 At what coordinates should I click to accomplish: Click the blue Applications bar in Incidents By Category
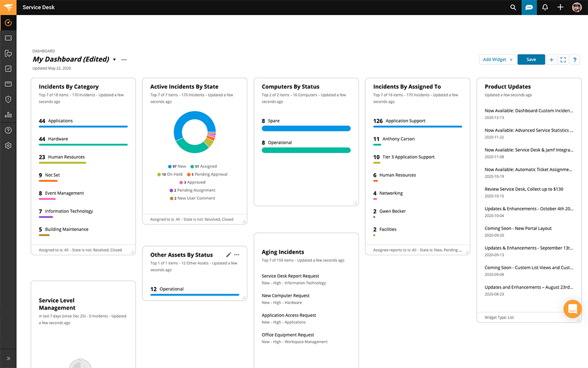pos(83,126)
